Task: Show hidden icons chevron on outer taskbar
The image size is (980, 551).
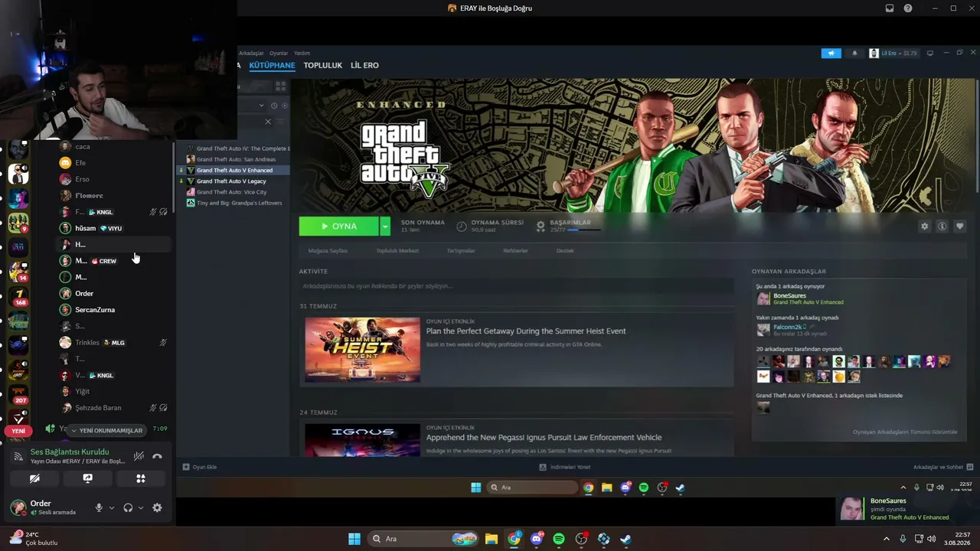Action: 886,539
